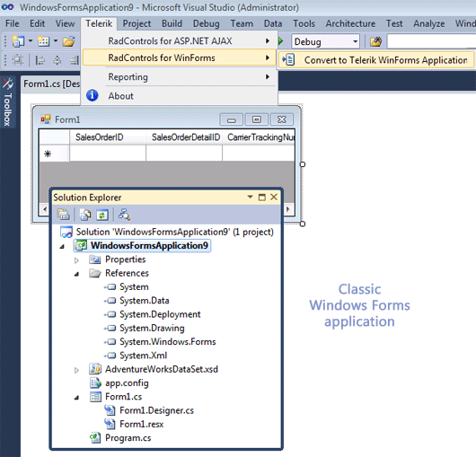476x457 pixels.
Task: Select RadControls for WinForms submenu
Action: click(x=180, y=57)
